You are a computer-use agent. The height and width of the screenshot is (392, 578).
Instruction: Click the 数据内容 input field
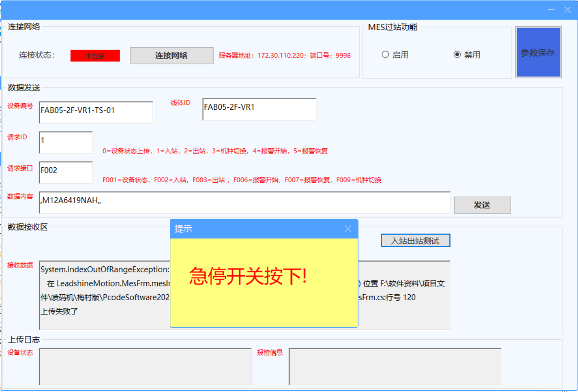pyautogui.click(x=244, y=202)
